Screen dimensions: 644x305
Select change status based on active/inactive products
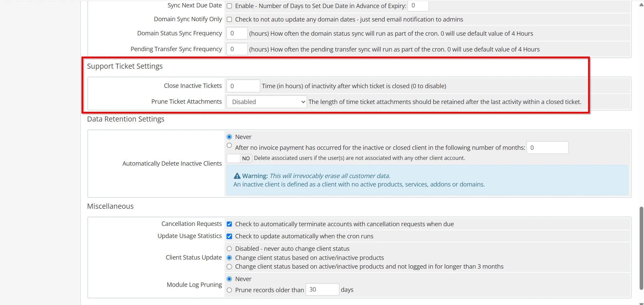(229, 258)
